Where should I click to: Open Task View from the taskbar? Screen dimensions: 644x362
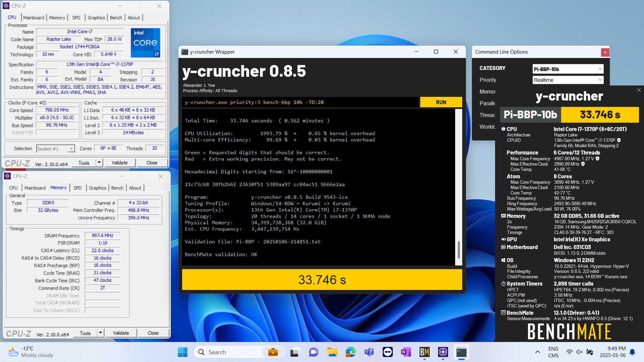click(295, 352)
